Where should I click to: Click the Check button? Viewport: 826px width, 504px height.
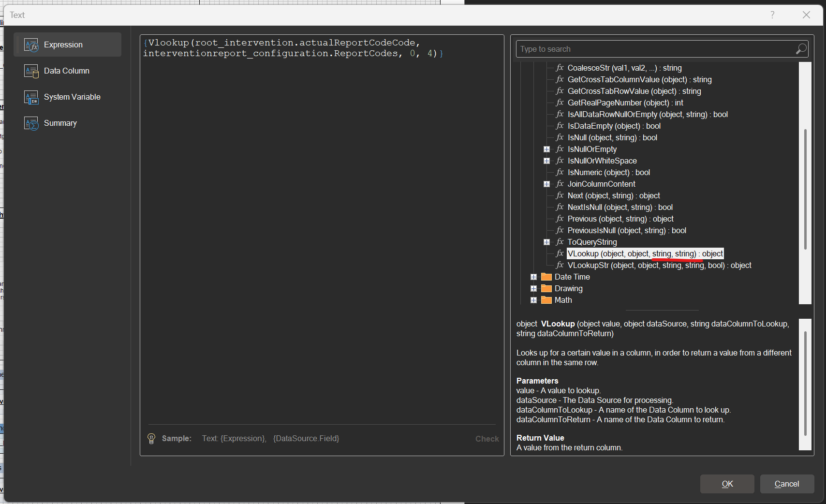point(487,439)
